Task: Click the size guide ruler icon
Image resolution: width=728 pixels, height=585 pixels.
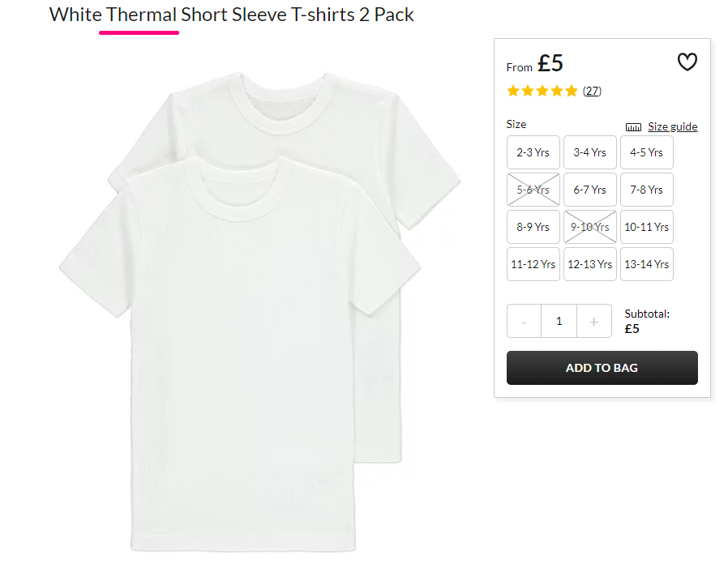Action: 633,127
